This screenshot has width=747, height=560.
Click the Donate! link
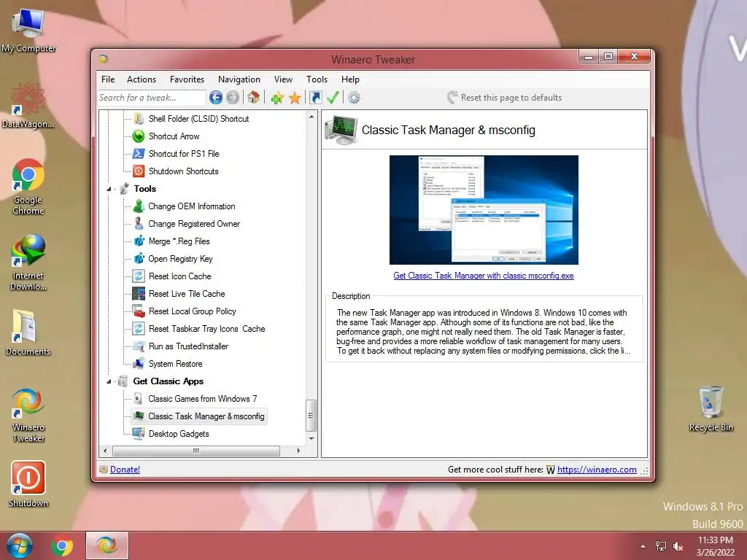pos(125,470)
